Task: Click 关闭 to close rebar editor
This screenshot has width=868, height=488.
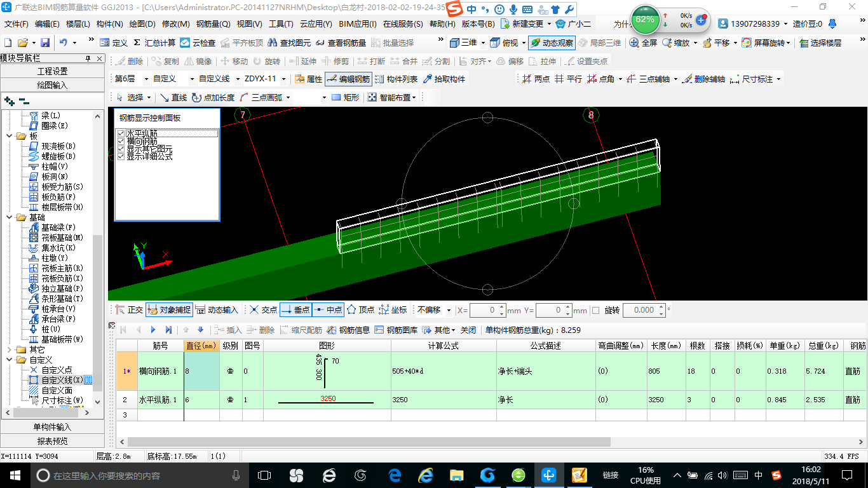Action: point(468,330)
